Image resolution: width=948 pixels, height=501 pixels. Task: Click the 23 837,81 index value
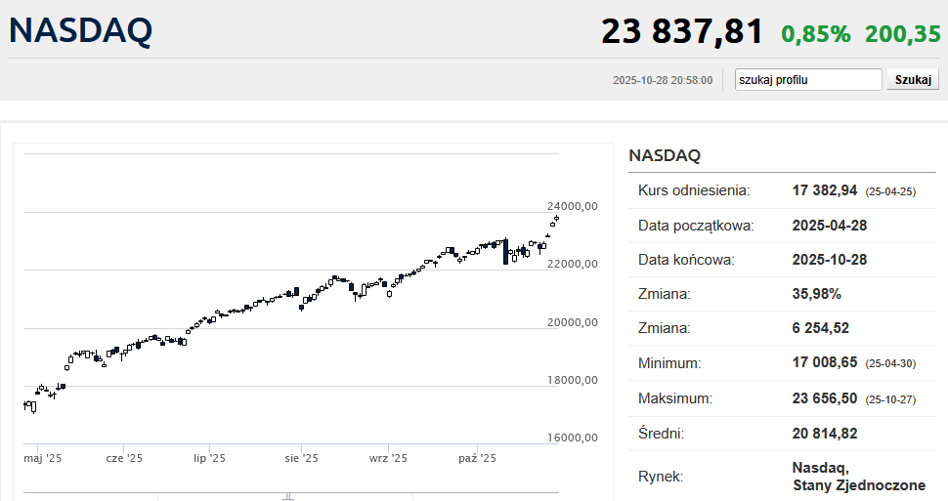click(x=682, y=31)
